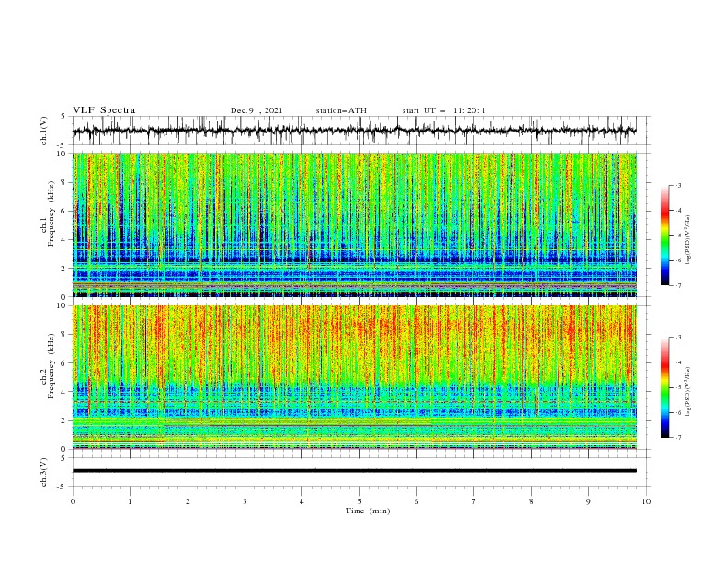Click the ch.2 spectrogram color scale bar

[665, 387]
